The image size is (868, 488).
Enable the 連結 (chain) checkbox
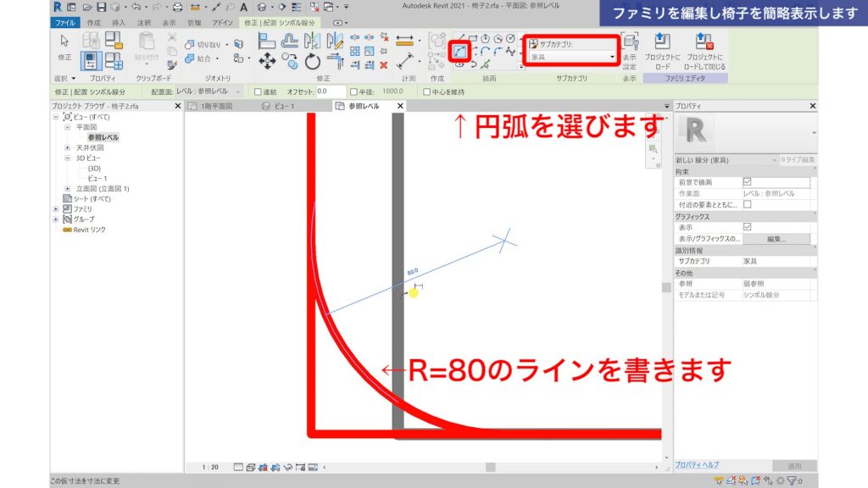257,92
